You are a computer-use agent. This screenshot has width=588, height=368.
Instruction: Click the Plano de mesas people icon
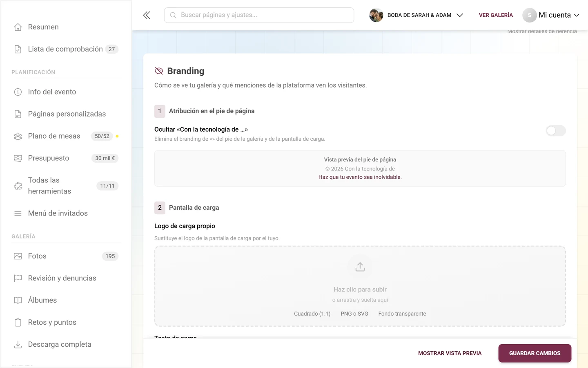point(18,136)
